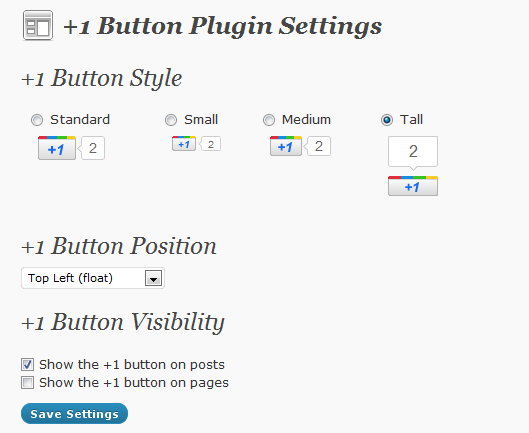Choose the Medium radio button

click(x=269, y=120)
